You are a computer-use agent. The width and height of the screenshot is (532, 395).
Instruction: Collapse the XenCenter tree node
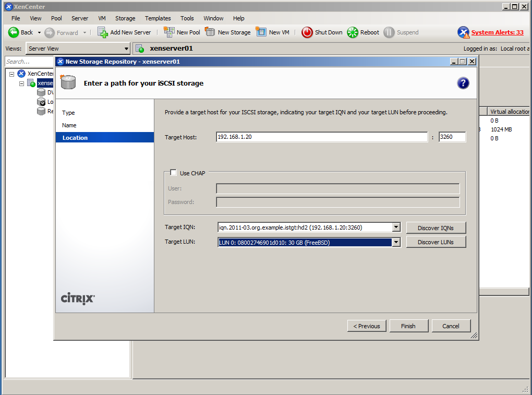(x=11, y=74)
